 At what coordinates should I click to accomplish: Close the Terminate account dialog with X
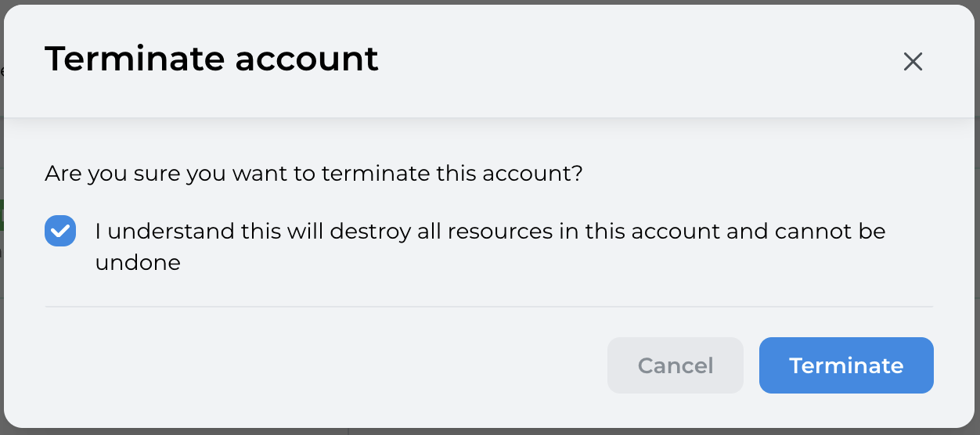(x=913, y=62)
